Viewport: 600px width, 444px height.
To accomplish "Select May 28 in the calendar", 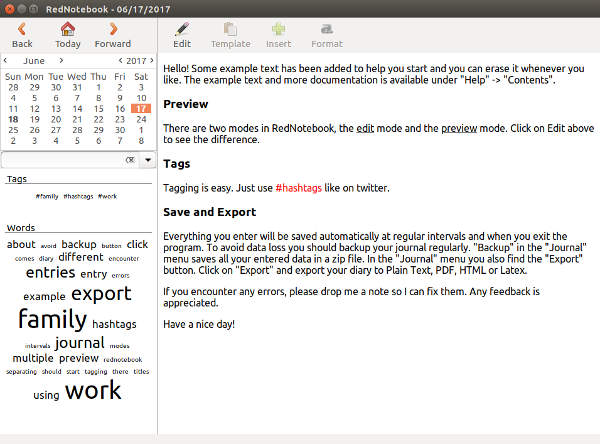I will (13, 87).
